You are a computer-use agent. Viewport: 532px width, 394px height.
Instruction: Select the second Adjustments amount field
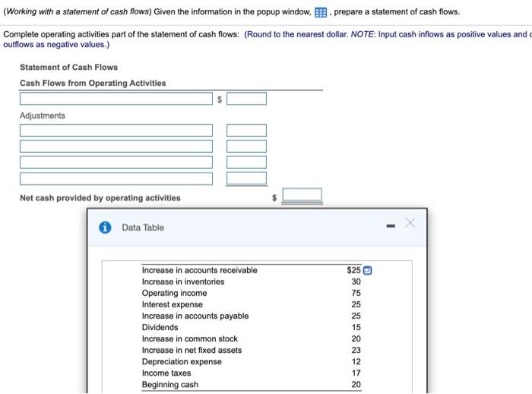(x=247, y=146)
